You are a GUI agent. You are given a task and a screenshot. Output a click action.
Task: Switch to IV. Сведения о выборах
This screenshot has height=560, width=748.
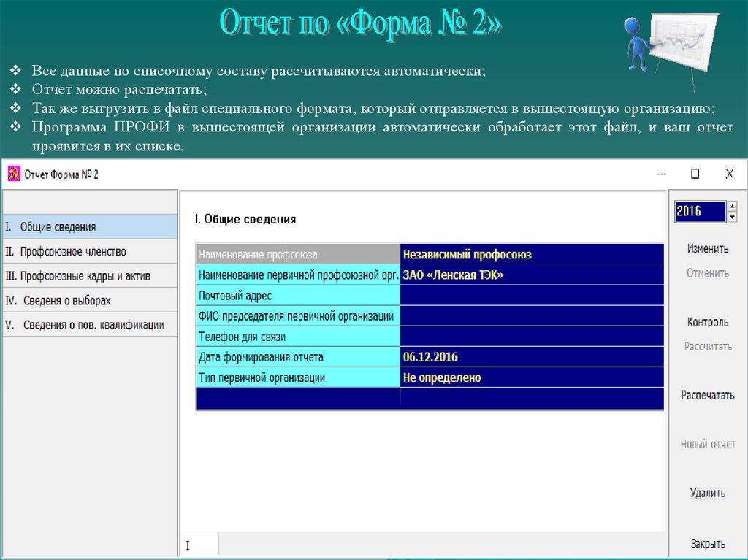click(89, 300)
